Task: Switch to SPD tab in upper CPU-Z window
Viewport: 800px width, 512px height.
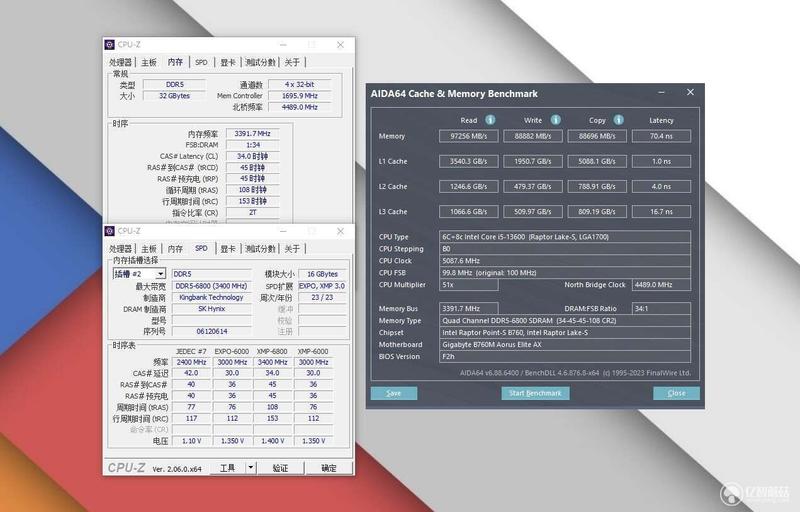Action: tap(202, 62)
